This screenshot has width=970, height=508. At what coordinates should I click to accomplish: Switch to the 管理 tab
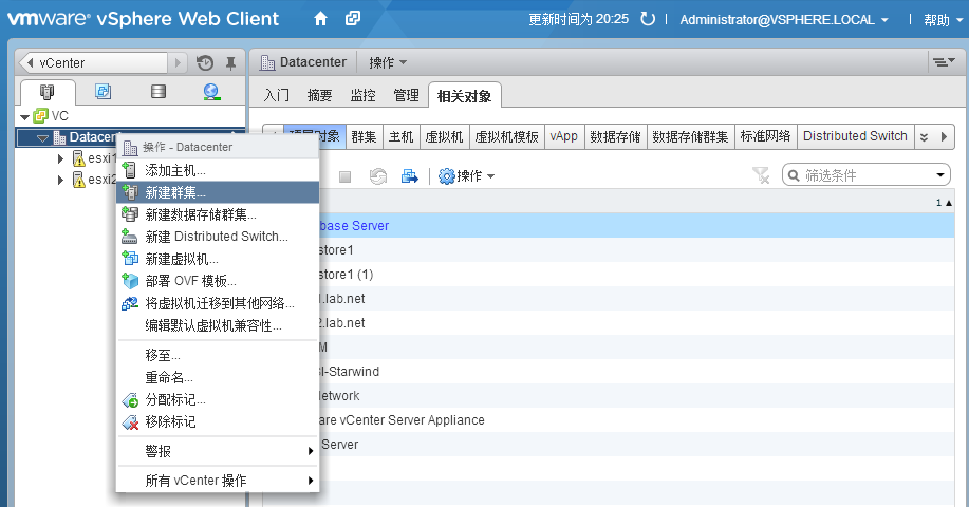coord(406,95)
